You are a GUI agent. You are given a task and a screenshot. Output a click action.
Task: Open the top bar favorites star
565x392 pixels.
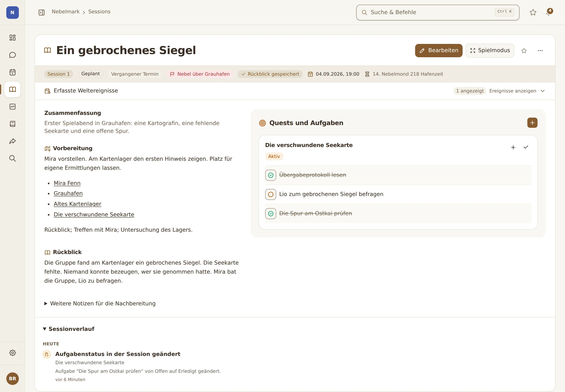click(533, 12)
